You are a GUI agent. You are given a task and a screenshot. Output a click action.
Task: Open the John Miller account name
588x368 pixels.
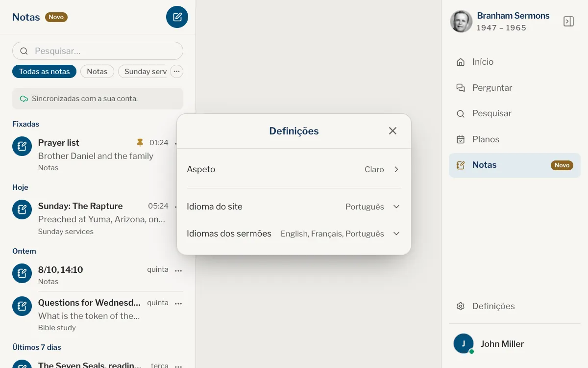pyautogui.click(x=502, y=344)
